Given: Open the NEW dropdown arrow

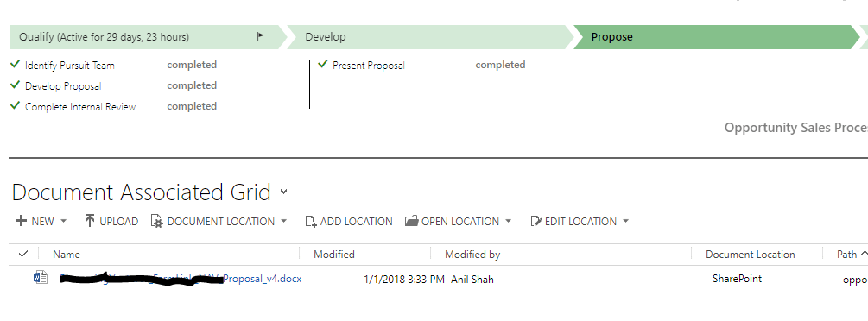Looking at the screenshot, I should click(x=63, y=221).
